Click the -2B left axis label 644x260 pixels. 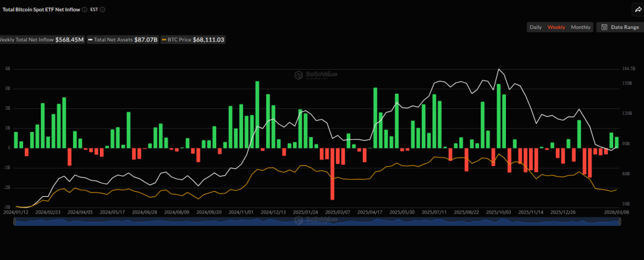pyautogui.click(x=7, y=188)
